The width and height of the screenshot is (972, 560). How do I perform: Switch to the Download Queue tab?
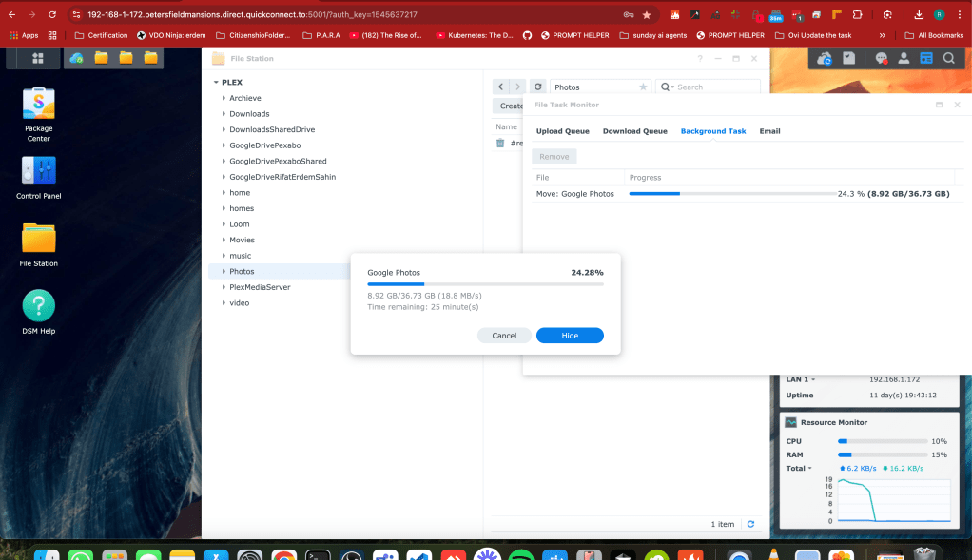pyautogui.click(x=634, y=131)
